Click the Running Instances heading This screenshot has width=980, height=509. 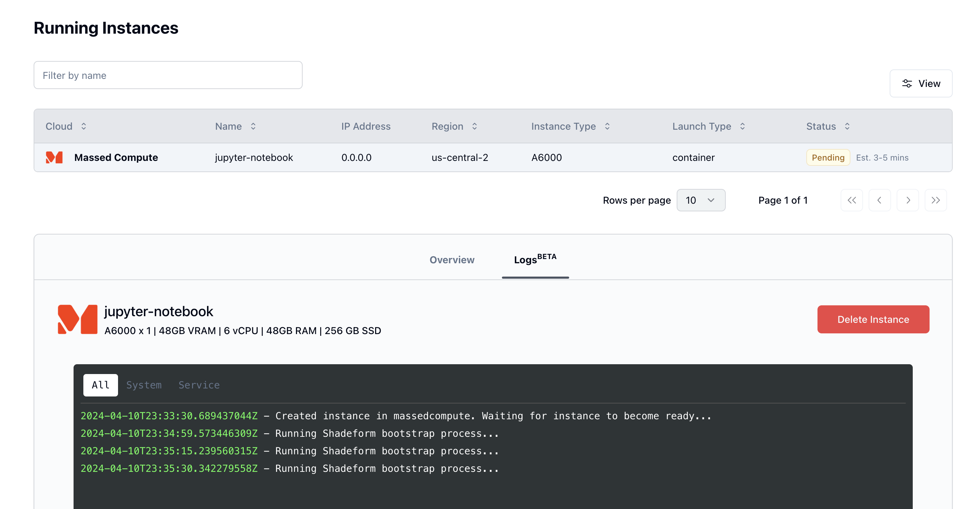[106, 28]
